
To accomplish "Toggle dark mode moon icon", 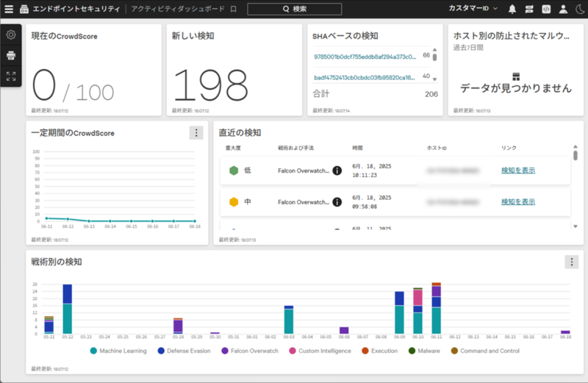I will (x=580, y=9).
